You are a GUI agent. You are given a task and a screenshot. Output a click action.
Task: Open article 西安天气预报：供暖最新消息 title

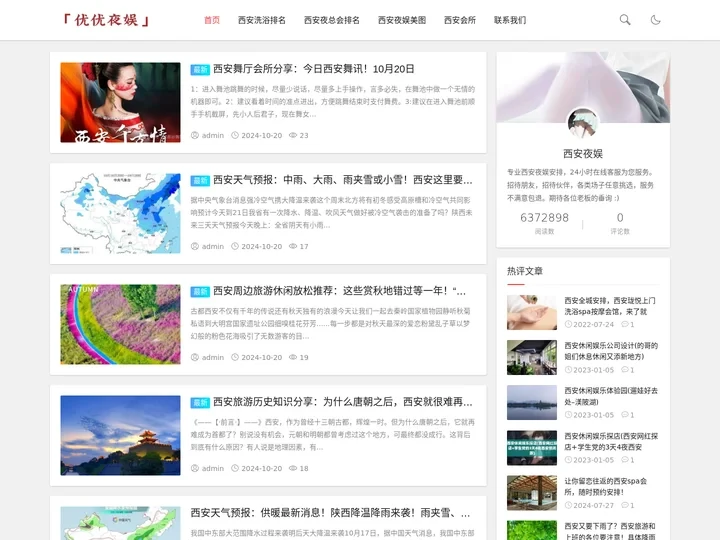[x=330, y=513]
